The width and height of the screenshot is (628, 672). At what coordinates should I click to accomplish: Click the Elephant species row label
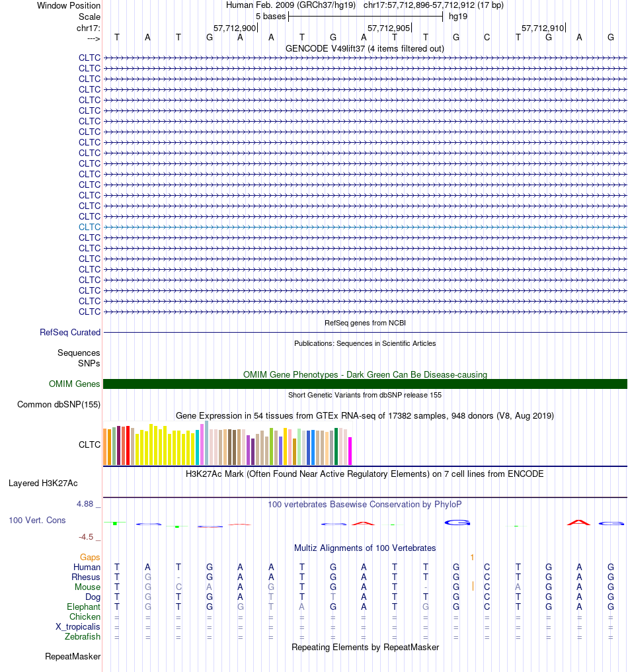[x=83, y=607]
